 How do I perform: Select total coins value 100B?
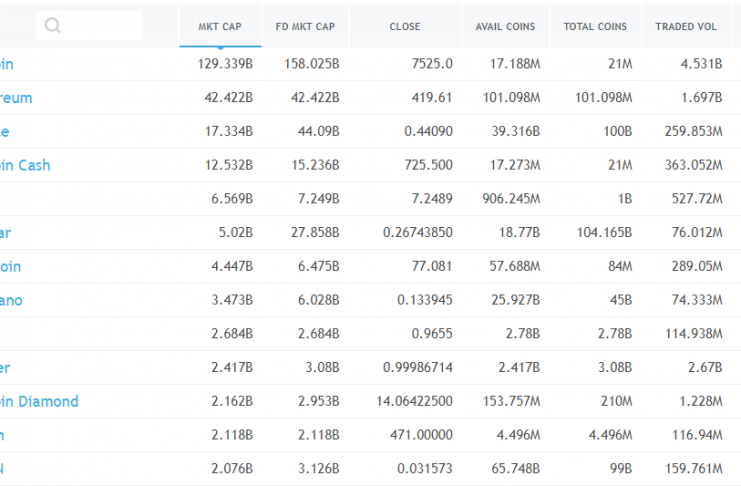[x=618, y=131]
